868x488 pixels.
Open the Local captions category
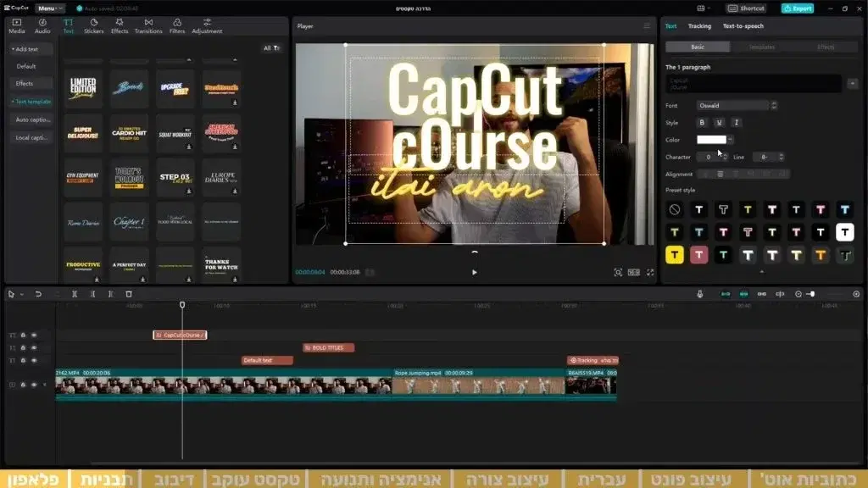pos(31,138)
